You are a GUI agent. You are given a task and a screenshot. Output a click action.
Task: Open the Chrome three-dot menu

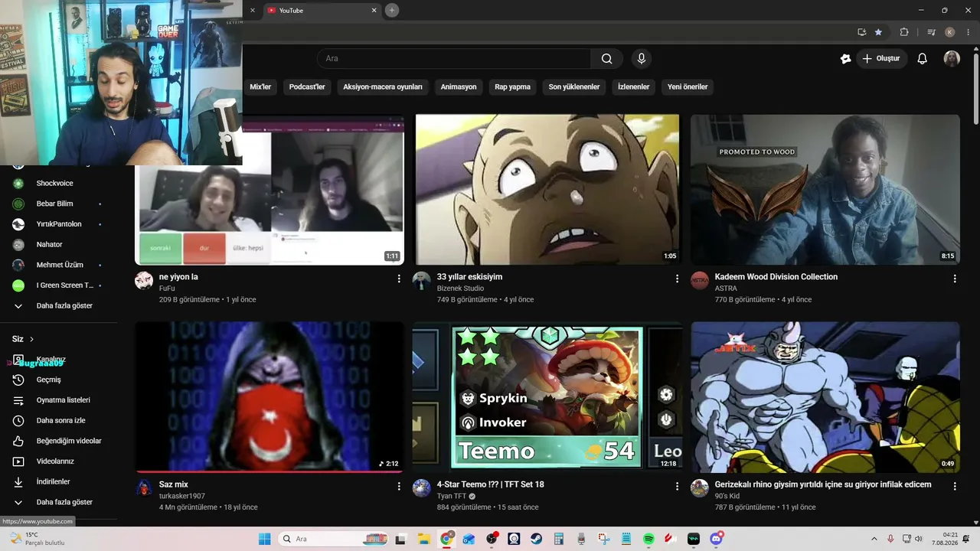pos(969,32)
